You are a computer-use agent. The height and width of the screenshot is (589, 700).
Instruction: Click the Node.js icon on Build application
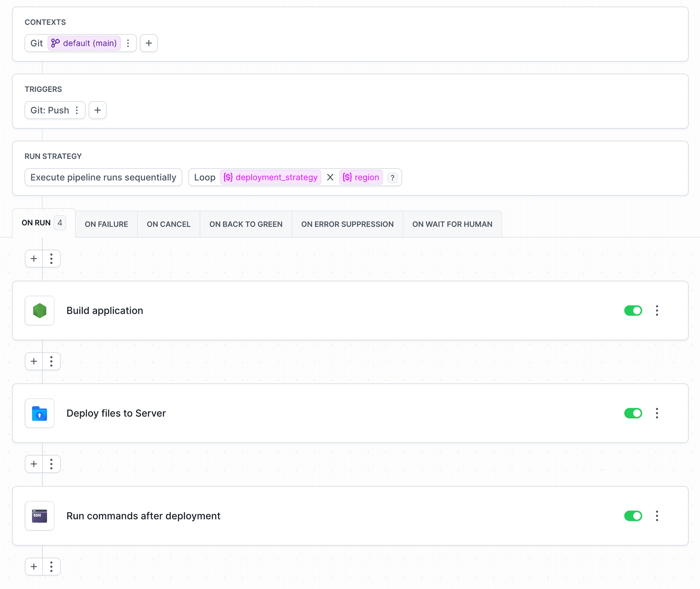[x=39, y=311]
